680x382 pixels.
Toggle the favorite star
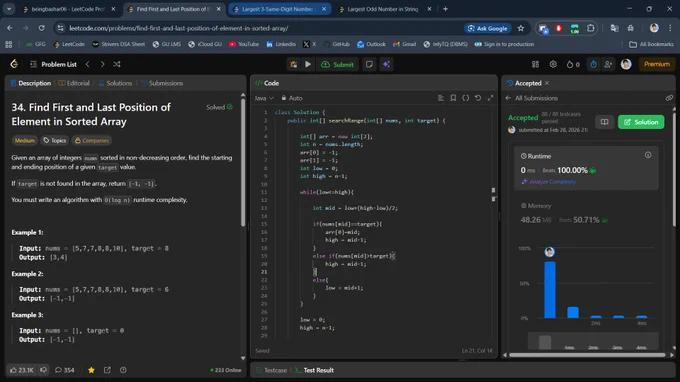coord(91,370)
